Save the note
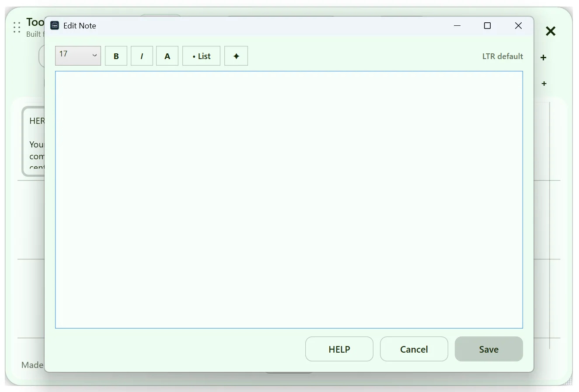 (489, 349)
